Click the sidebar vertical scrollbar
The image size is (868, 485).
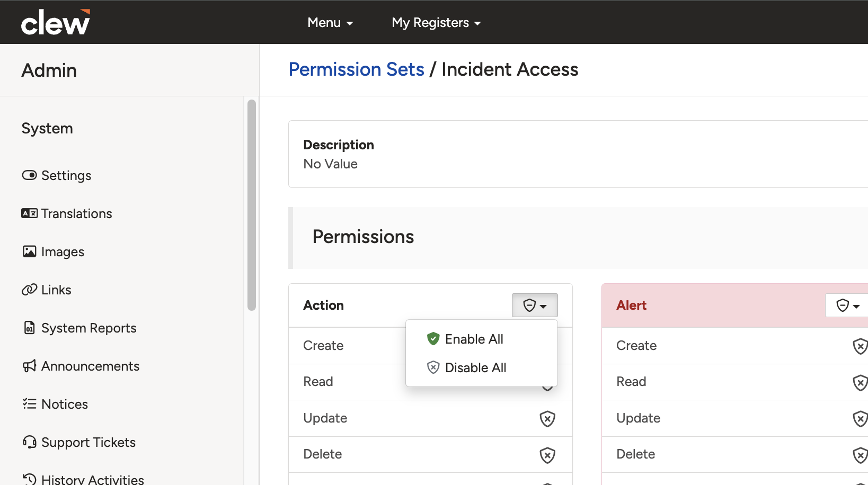coord(252,205)
